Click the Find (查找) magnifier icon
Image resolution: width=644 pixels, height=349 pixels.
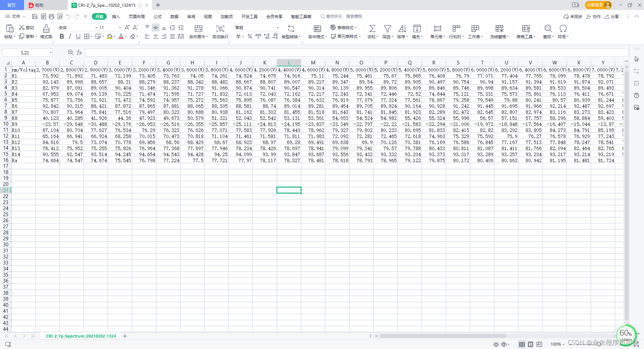pyautogui.click(x=548, y=29)
